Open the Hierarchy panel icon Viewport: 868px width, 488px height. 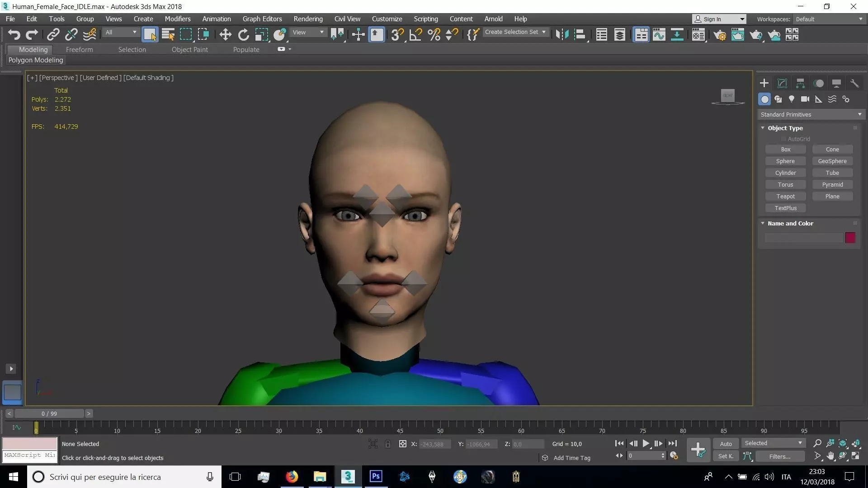click(x=800, y=83)
